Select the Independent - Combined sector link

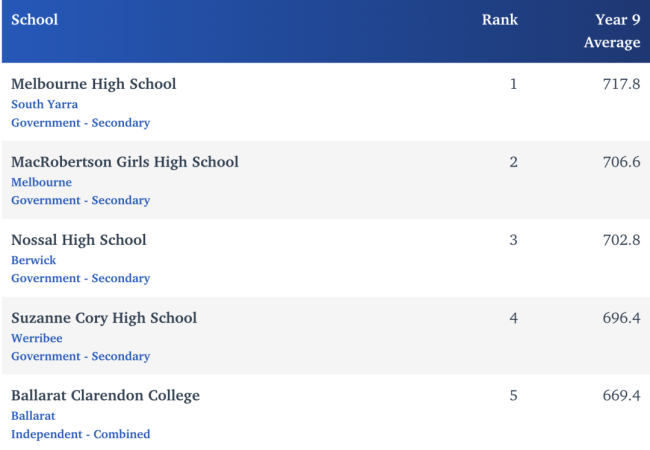point(80,434)
